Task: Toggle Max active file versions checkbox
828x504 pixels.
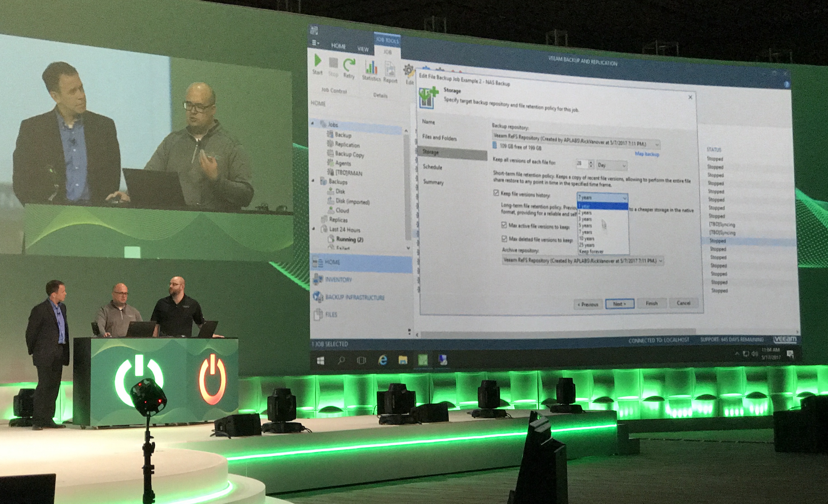Action: click(504, 225)
